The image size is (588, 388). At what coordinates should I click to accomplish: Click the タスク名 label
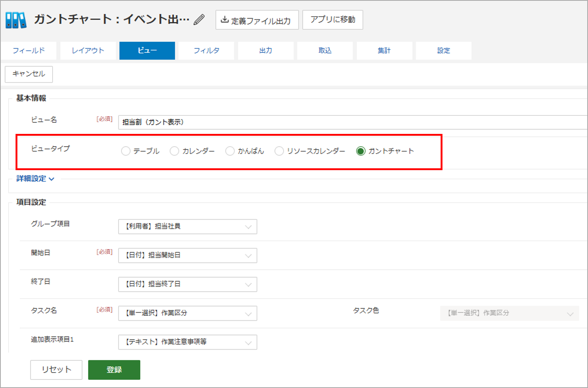click(x=44, y=310)
